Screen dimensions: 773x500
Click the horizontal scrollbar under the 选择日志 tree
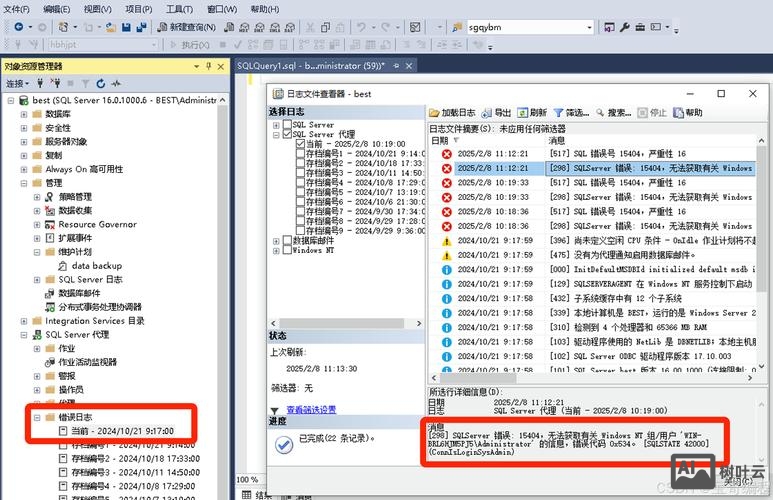coord(342,323)
